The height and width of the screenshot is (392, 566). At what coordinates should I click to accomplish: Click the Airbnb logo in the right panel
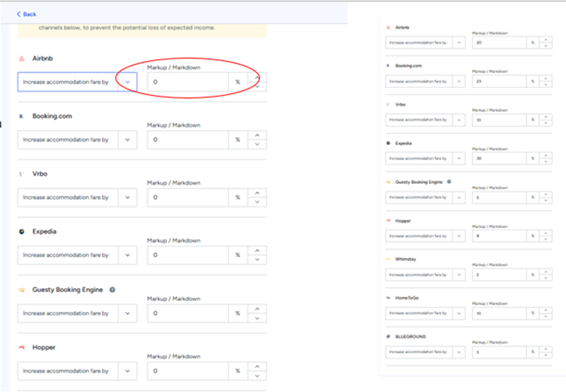point(388,28)
